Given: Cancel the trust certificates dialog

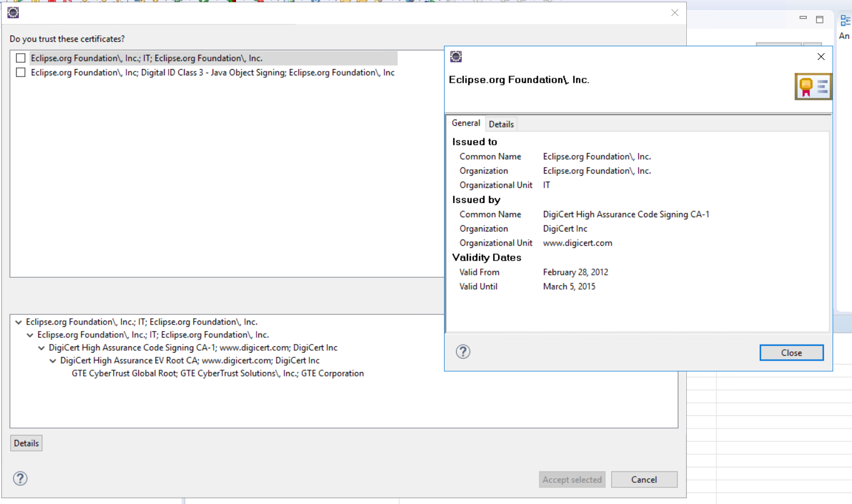Looking at the screenshot, I should coord(644,479).
